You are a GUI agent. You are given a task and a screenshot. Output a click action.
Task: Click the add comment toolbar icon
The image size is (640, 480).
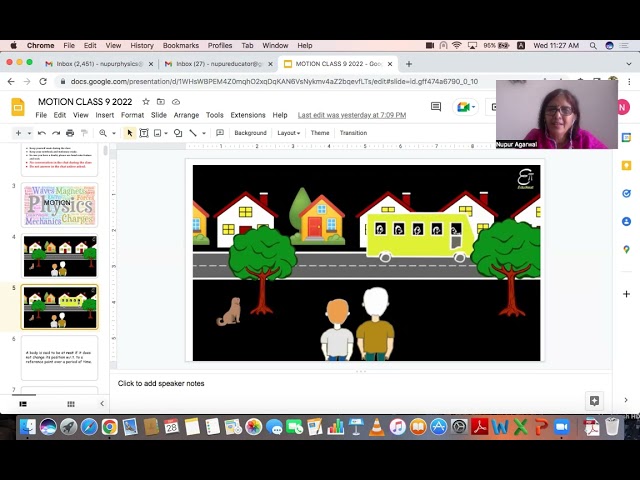pos(220,133)
